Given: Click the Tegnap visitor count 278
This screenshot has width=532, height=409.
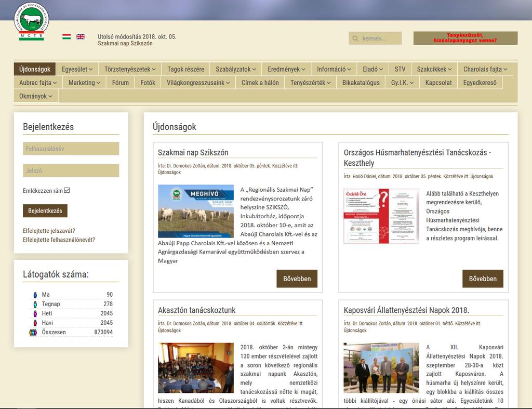Looking at the screenshot, I should [108, 304].
